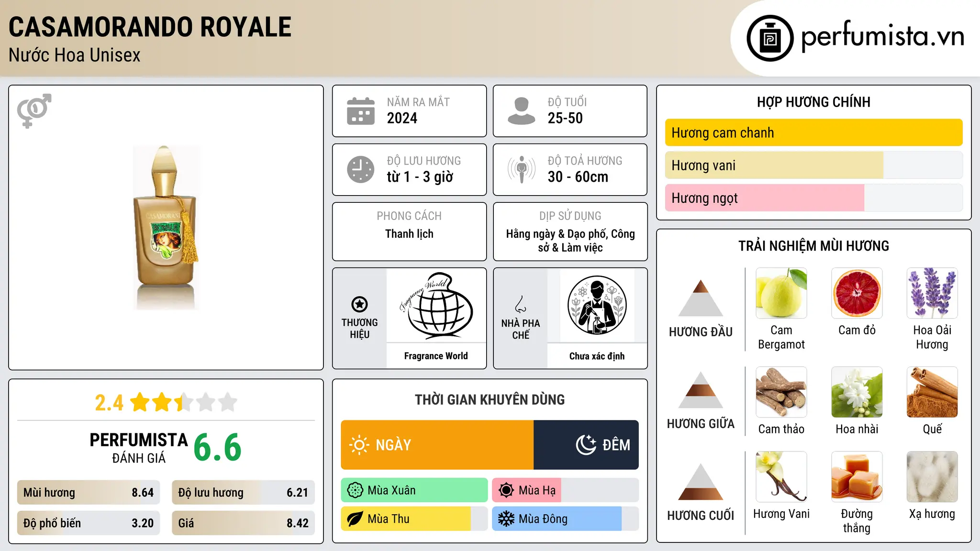This screenshot has height=551, width=980.
Task: Click the Fragrance World globe logo
Action: pos(436,305)
